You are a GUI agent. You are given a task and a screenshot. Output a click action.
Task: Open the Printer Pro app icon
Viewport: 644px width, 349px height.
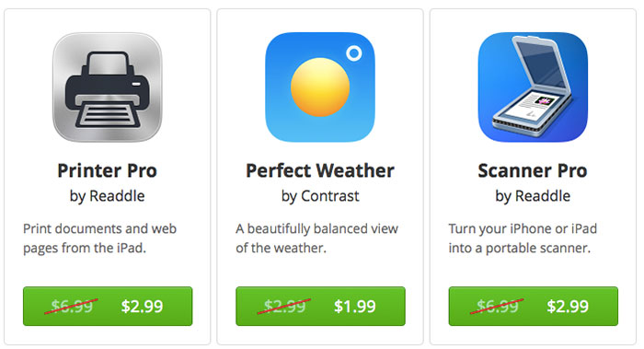coord(108,87)
